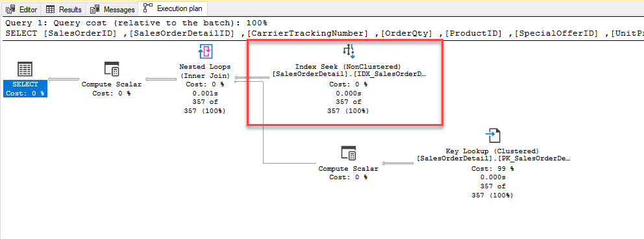
Task: Click the Key Lookup Cost 99 % text
Action: [493, 169]
